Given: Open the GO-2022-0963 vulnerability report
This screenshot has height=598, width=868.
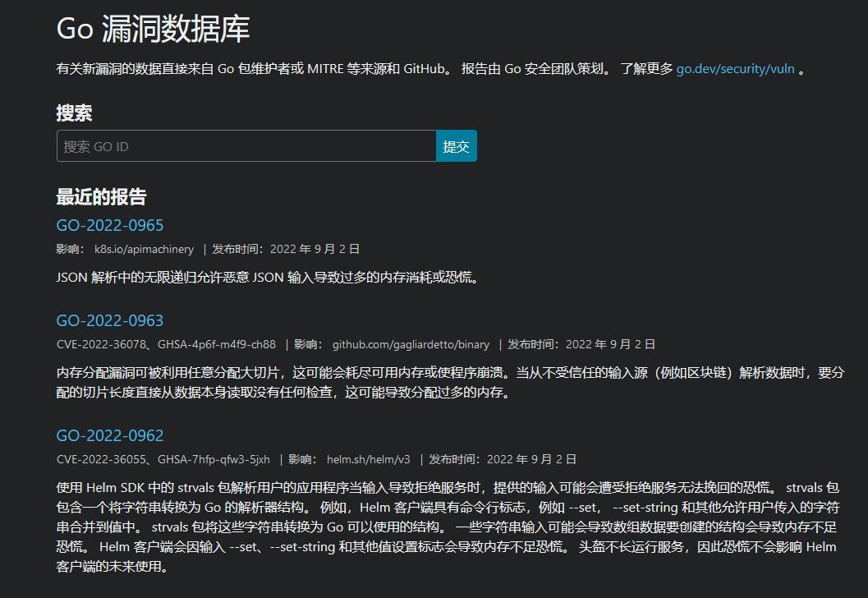Looking at the screenshot, I should [109, 320].
